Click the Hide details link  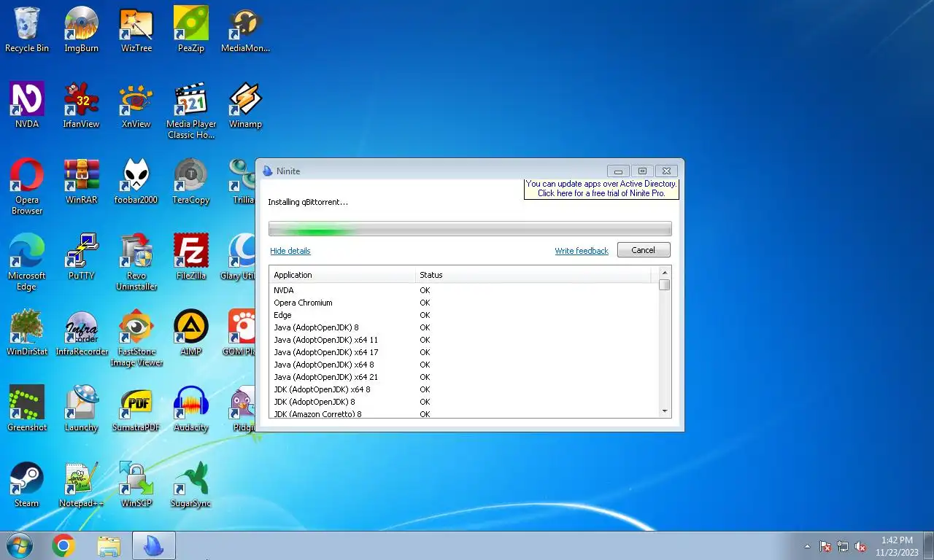290,251
